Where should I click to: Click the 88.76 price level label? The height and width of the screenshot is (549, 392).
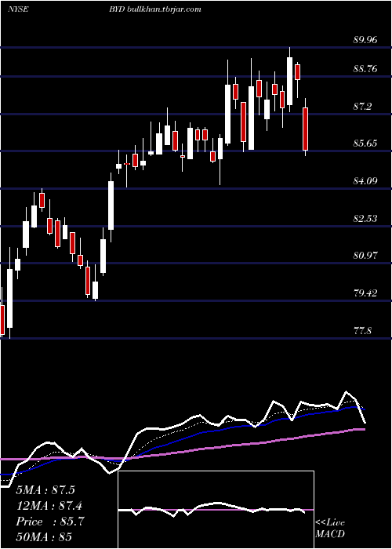point(365,69)
